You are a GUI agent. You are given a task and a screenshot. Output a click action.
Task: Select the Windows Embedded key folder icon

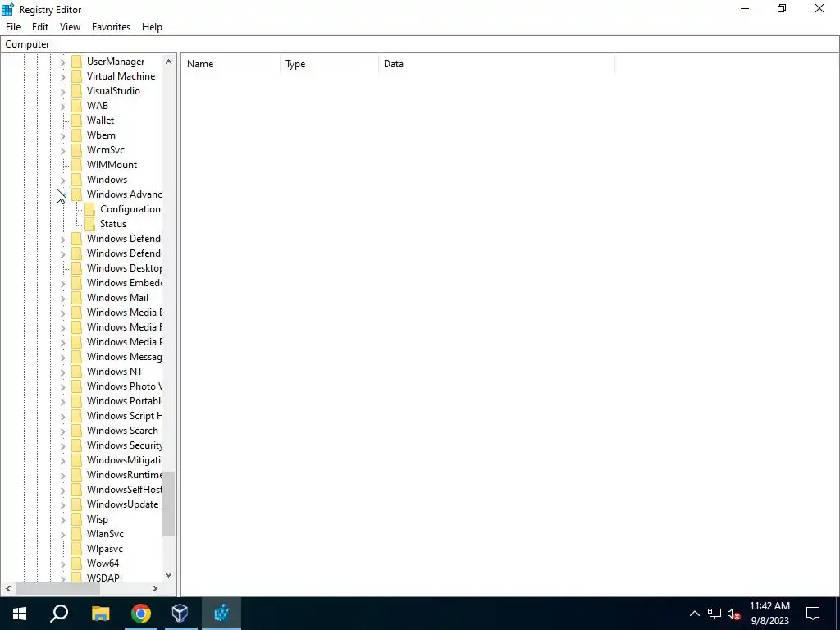77,283
